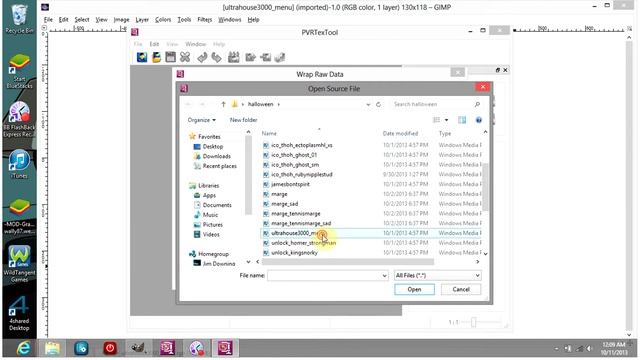Screen dimensions: 640x360
Task: Open GIMP's Colors menu
Action: [x=163, y=20]
